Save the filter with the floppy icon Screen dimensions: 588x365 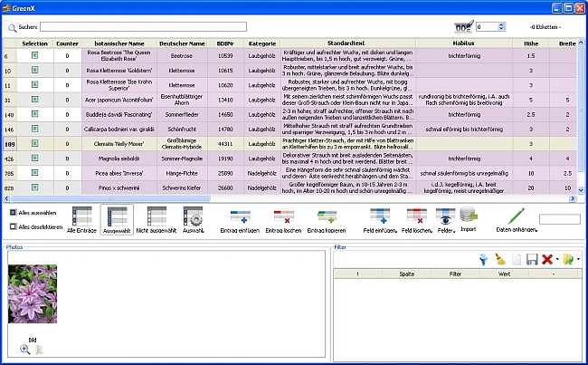coord(532,259)
